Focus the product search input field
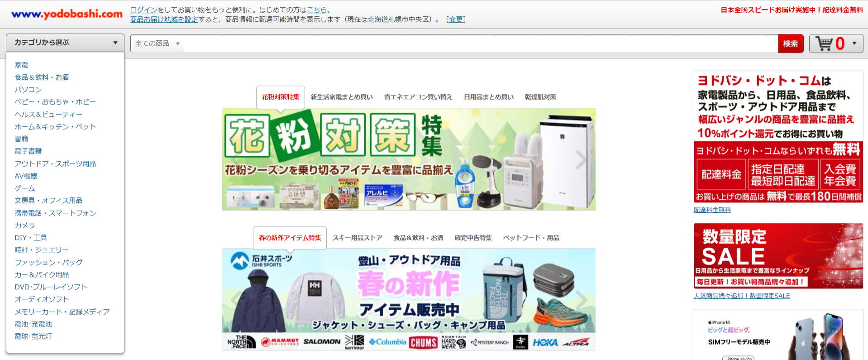Screen dimensions: 868x360 (481, 43)
